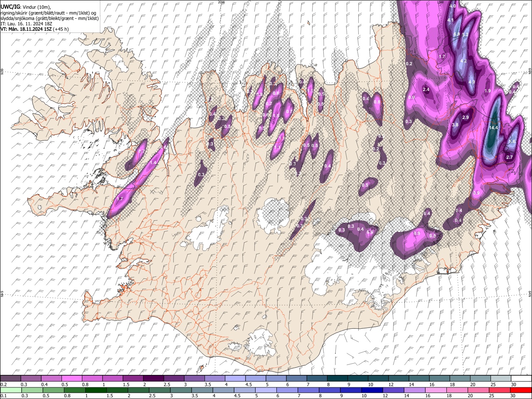
Task: Click the white snow swatch starting at 30
Action: pyautogui.click(x=521, y=378)
